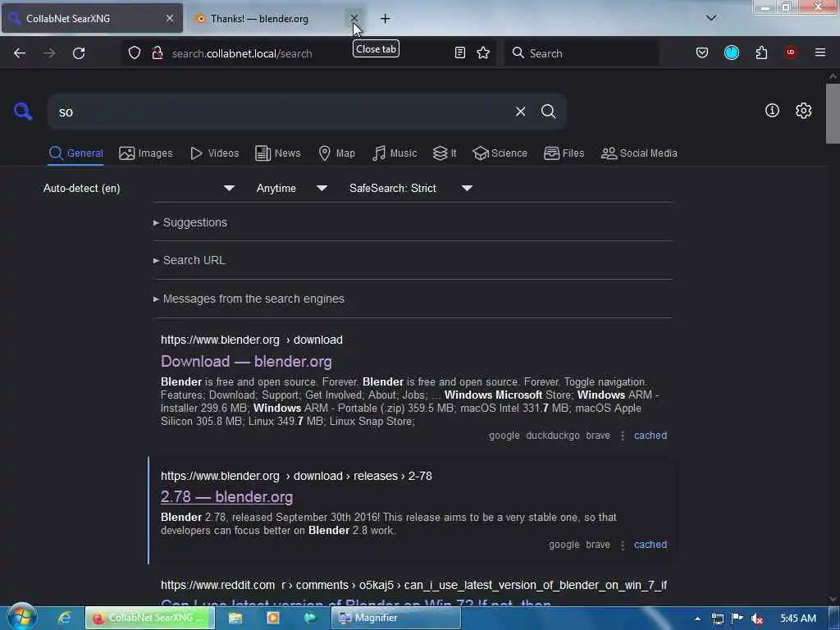Switch to Thanks! — blender.org tab
Viewport: 840px width, 630px height.
click(275, 19)
